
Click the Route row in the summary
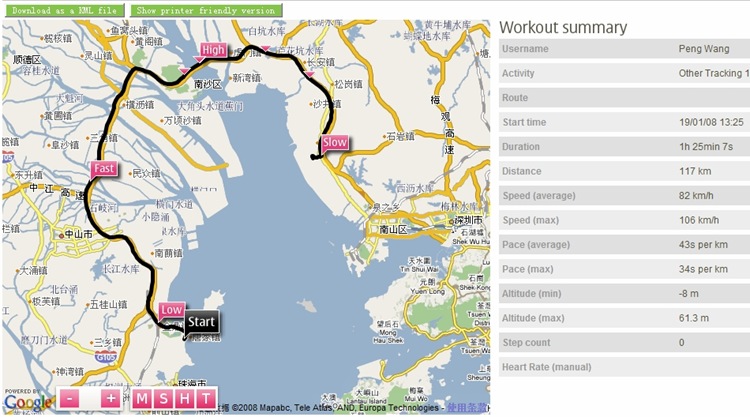624,98
